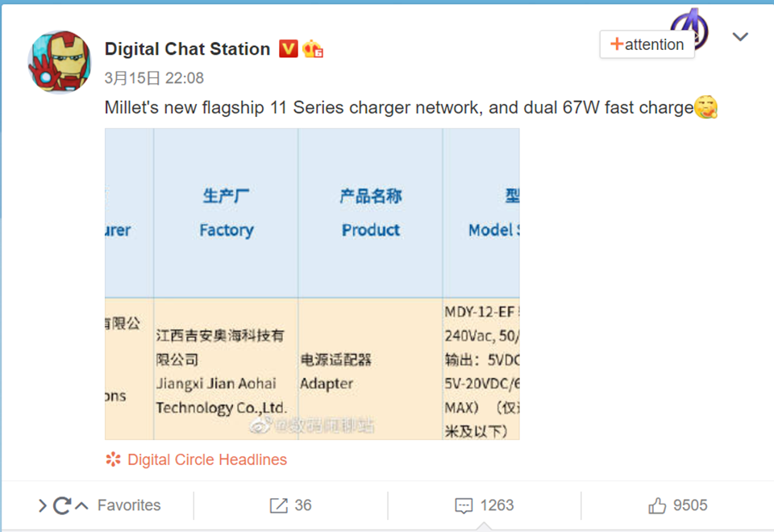Repost using the share icon with 36
Screen dimensions: 774x532
point(278,505)
